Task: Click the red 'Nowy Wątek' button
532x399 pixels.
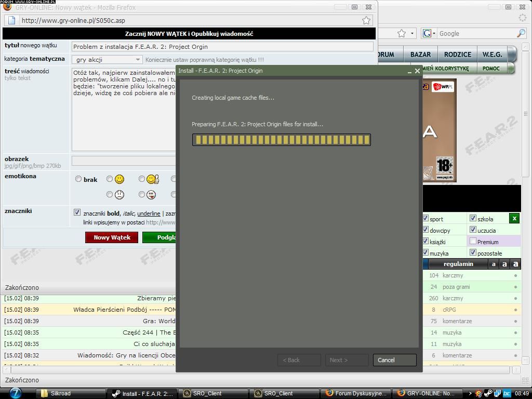Action: 112,237
